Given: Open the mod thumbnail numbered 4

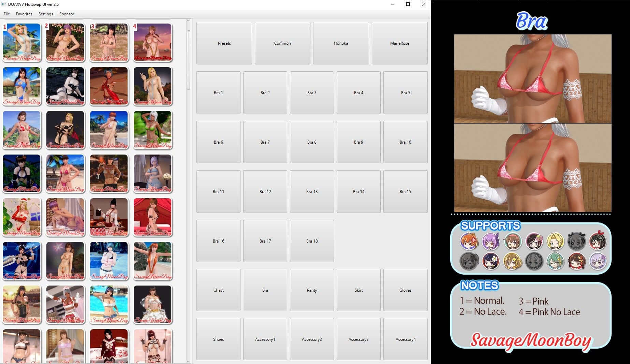Looking at the screenshot, I should pyautogui.click(x=152, y=43).
